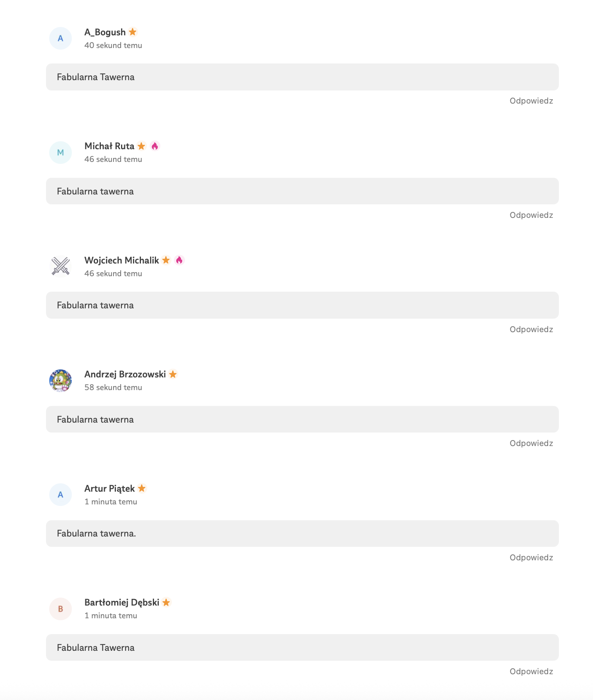
Task: Click the star badge beside Andrzej Brzozowski
Action: 173,374
